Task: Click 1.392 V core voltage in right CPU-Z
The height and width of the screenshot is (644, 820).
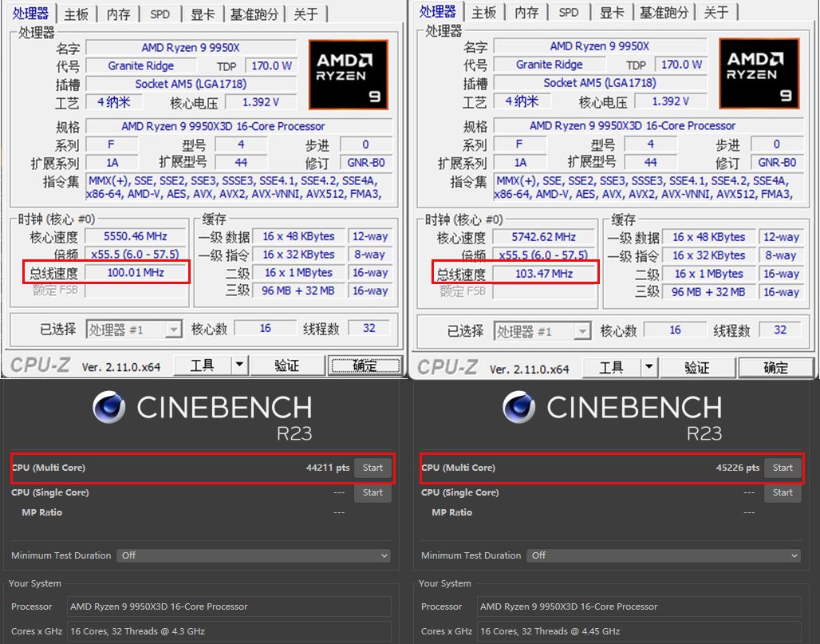Action: click(670, 101)
